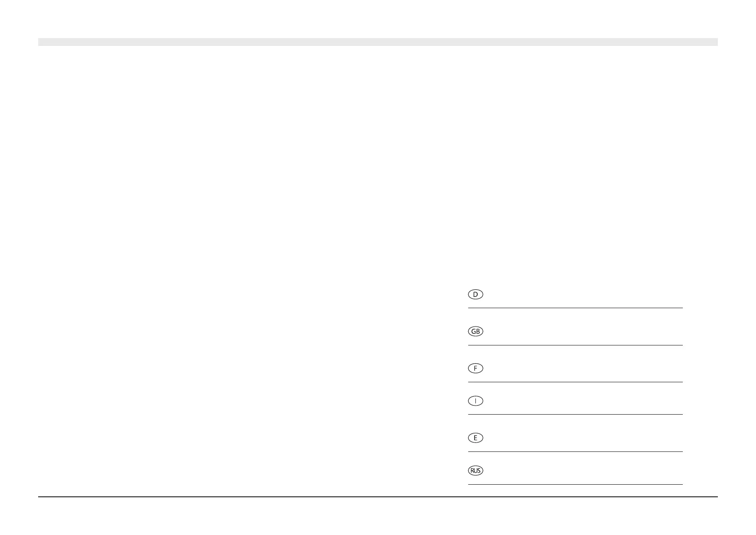This screenshot has height=535, width=756.
Task: Click the rule line under RUS badge
Action: 575,484
